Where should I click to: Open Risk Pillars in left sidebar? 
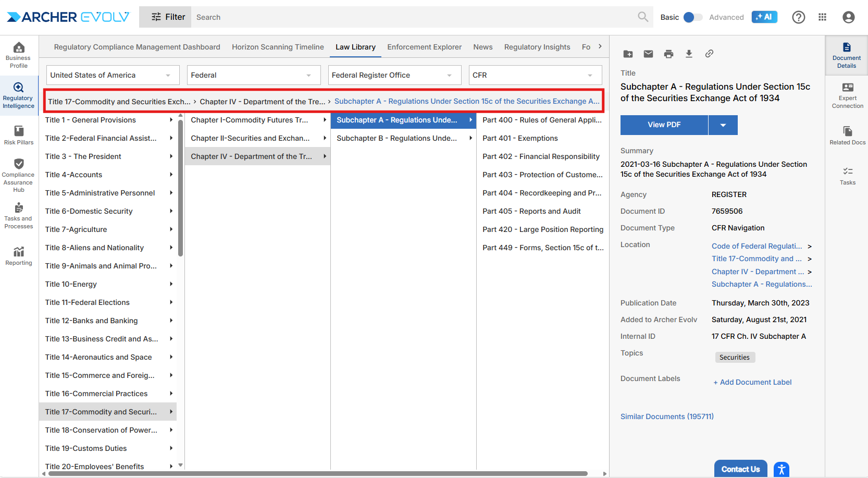coord(19,135)
